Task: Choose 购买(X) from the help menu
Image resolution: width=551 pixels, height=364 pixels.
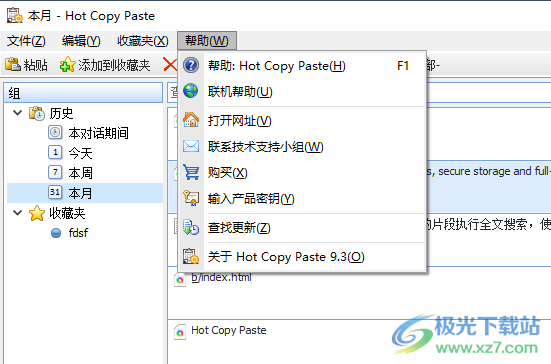Action: coord(302,173)
